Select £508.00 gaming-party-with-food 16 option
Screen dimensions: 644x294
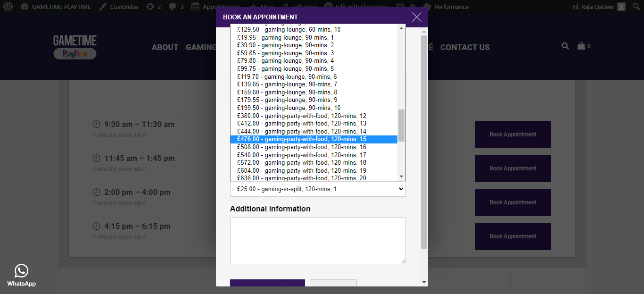click(314, 147)
